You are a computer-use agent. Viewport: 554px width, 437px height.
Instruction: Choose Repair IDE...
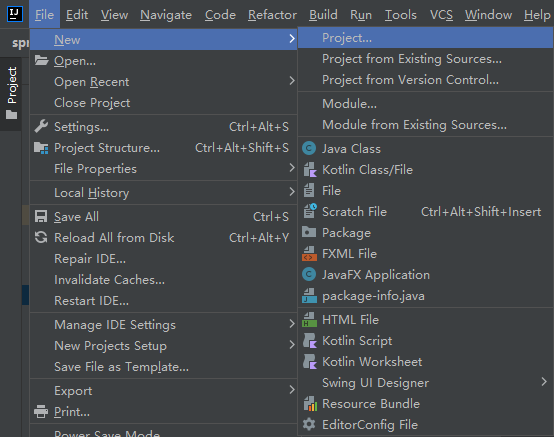pos(163,259)
